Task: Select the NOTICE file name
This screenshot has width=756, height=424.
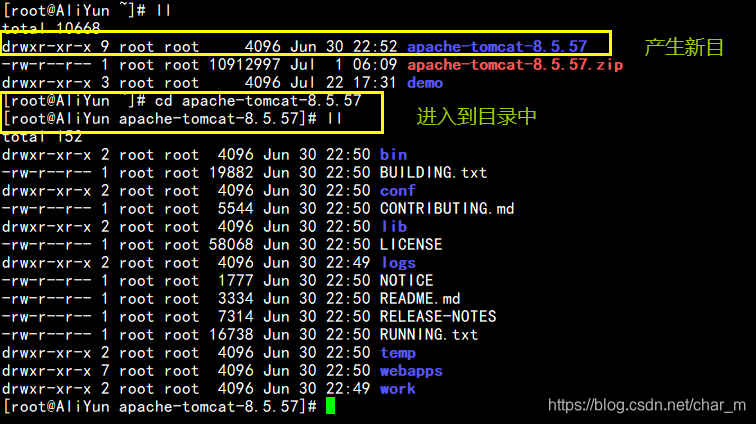Action: point(406,281)
